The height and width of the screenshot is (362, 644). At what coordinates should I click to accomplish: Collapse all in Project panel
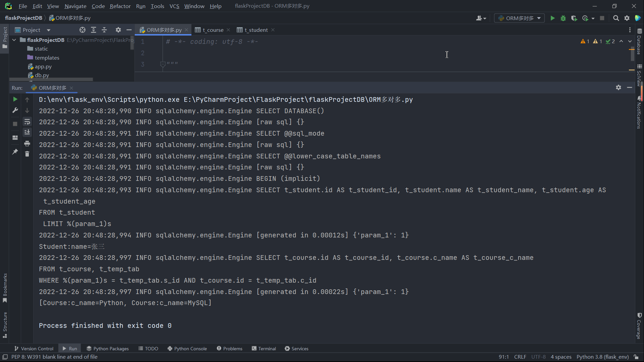click(104, 30)
